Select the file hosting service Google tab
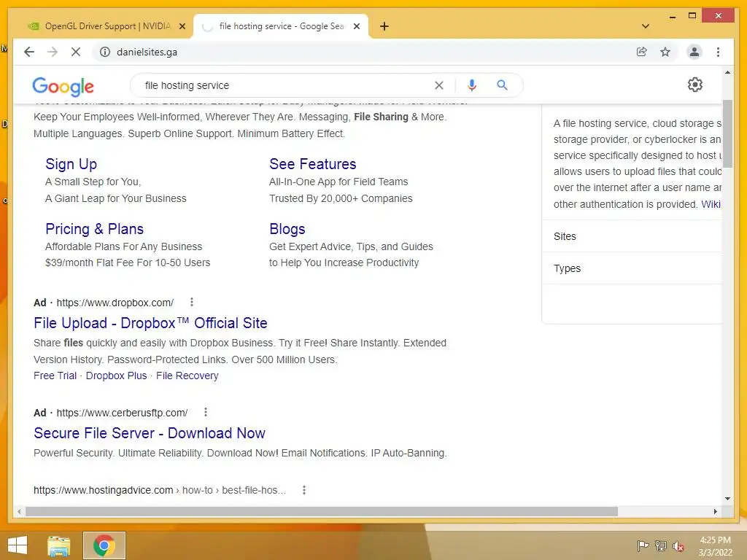The height and width of the screenshot is (560, 747). click(x=280, y=26)
